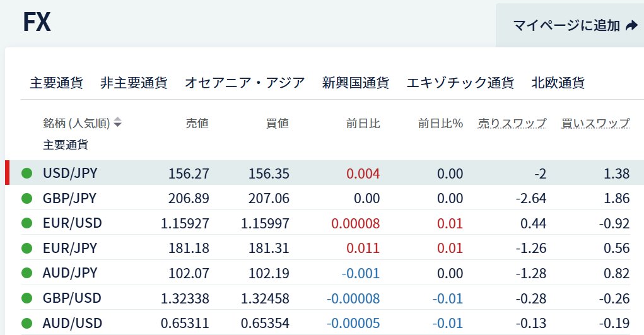Click AUD/JPY sell price 102.07
The height and width of the screenshot is (335, 644).
(x=189, y=273)
